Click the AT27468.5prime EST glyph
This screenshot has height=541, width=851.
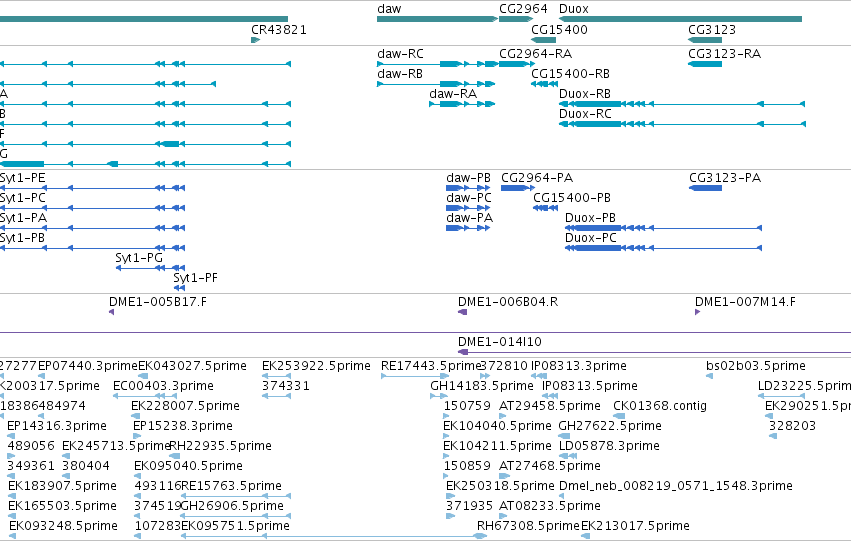[504, 476]
